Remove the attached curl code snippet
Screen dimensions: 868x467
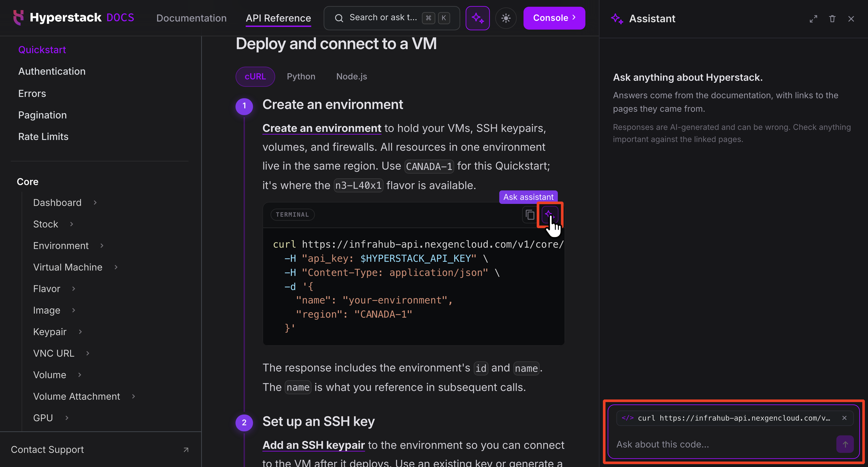pyautogui.click(x=845, y=418)
